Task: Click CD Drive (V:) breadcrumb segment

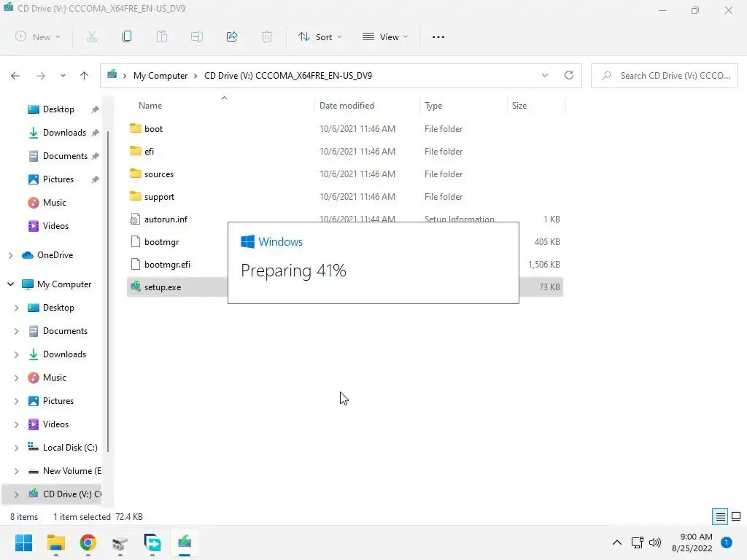Action: [x=288, y=76]
